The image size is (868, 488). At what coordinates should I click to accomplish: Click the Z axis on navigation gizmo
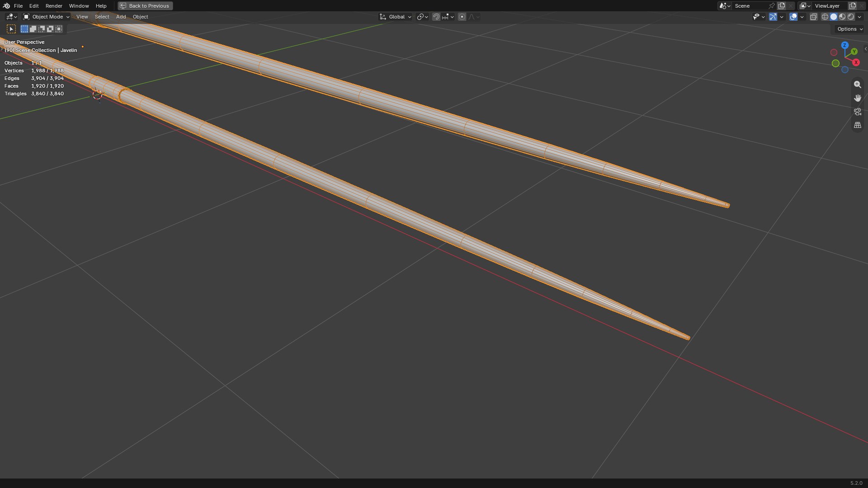coord(844,45)
